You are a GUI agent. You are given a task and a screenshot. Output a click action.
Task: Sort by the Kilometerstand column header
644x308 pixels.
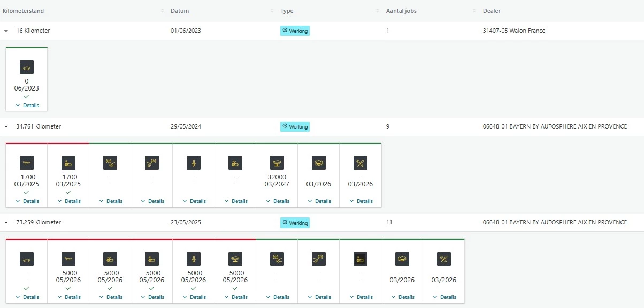coord(24,11)
